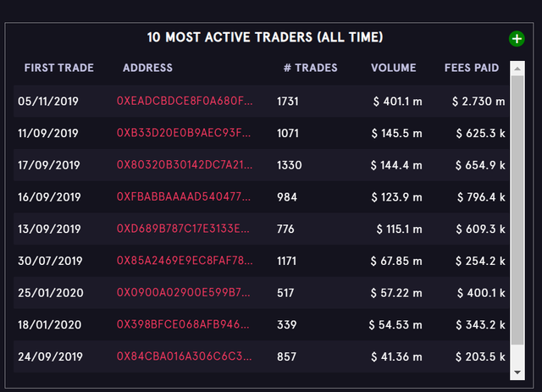Open address 0XB33D20E0B9AEC93F link
542x392 pixels.
pos(184,133)
